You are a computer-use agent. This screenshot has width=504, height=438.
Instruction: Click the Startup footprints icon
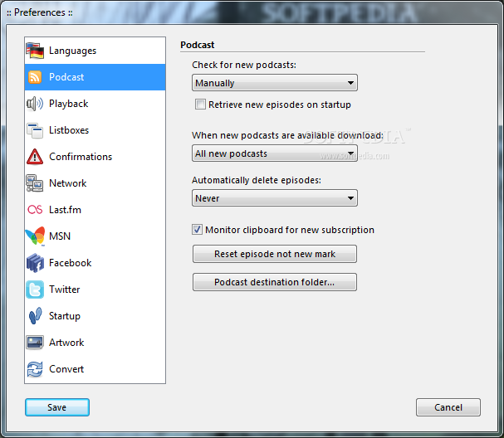coord(35,316)
